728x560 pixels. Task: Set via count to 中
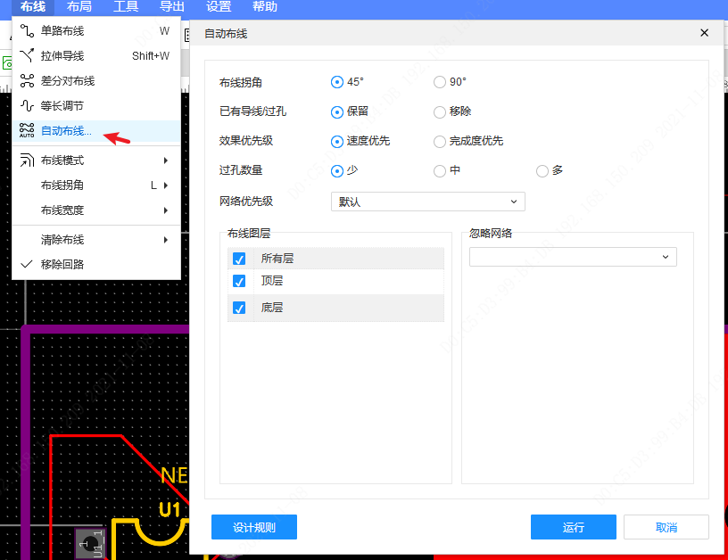(x=440, y=171)
